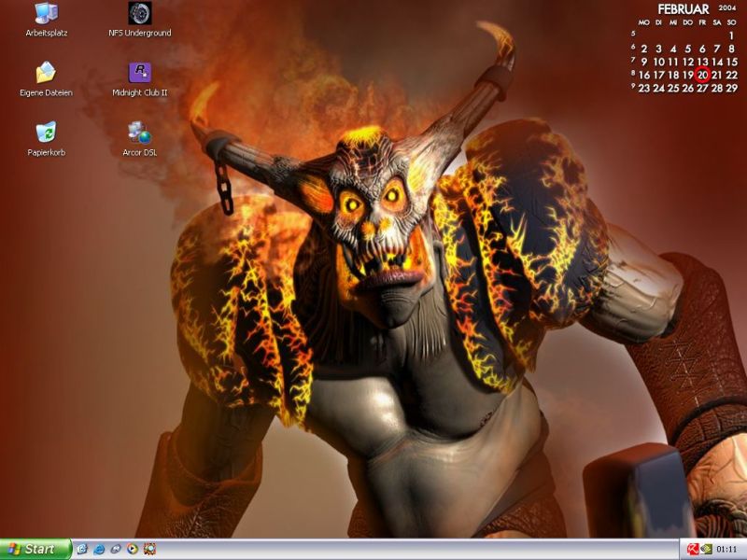Click the grey oval quick launch icon
The width and height of the screenshot is (747, 560).
click(x=116, y=550)
